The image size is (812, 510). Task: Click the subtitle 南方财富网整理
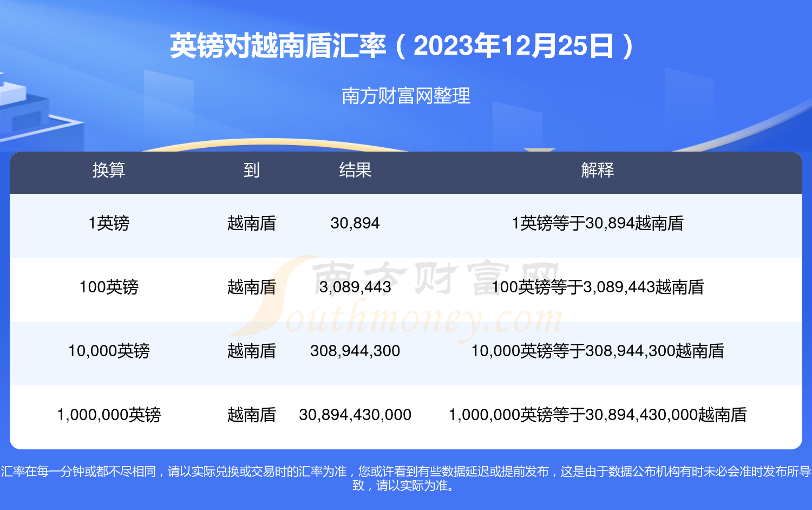tap(406, 96)
